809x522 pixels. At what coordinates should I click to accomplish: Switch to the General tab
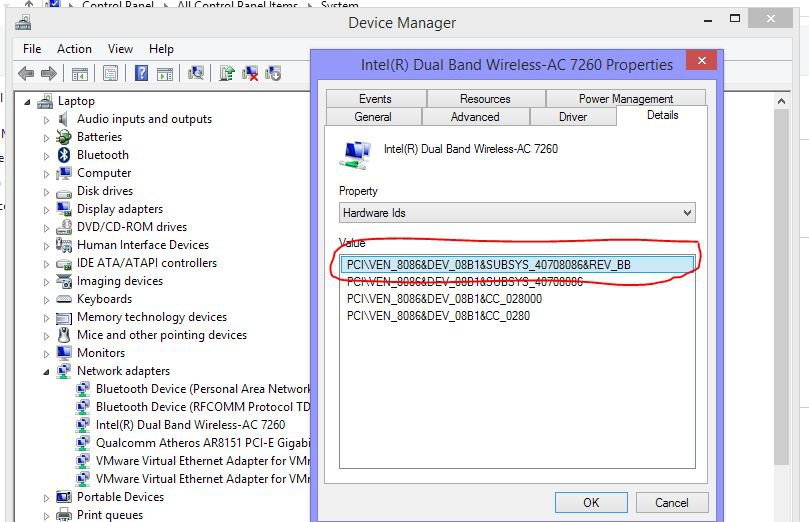(x=373, y=117)
